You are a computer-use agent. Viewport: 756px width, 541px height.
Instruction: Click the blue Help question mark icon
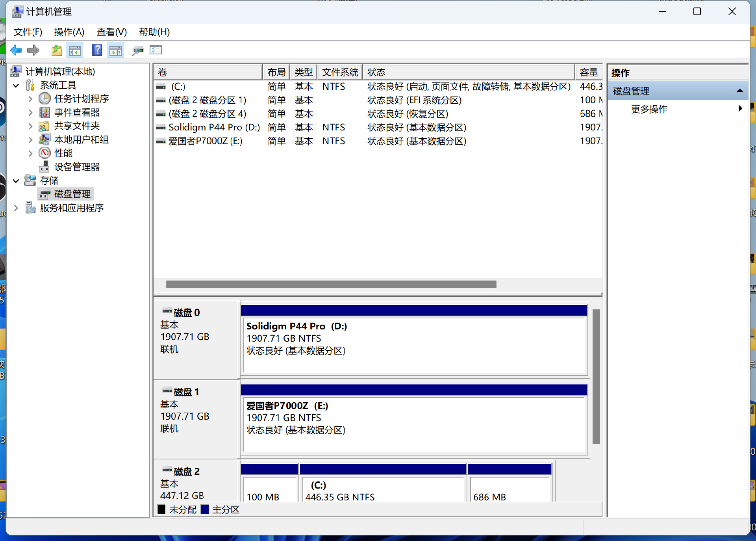click(x=96, y=50)
